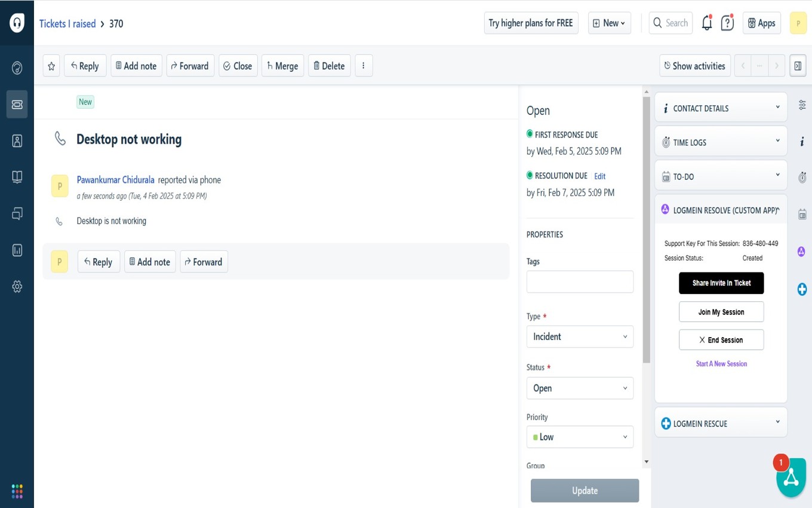
Task: Star this ticket using the star icon
Action: (x=51, y=66)
